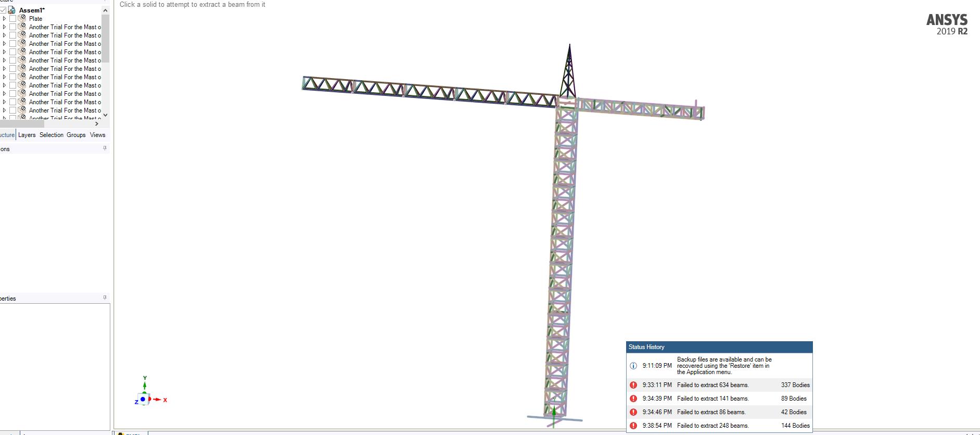
Task: Click 'Failed to extract 86 beams.' message
Action: (x=711, y=412)
